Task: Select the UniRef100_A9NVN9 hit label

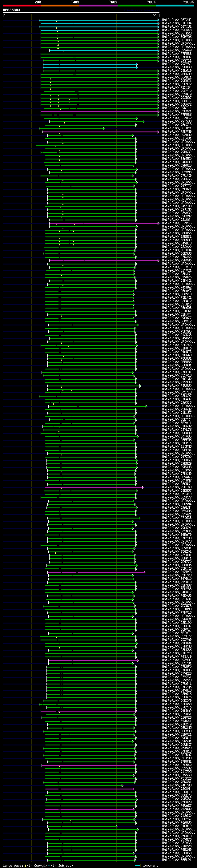Action: (x=177, y=132)
